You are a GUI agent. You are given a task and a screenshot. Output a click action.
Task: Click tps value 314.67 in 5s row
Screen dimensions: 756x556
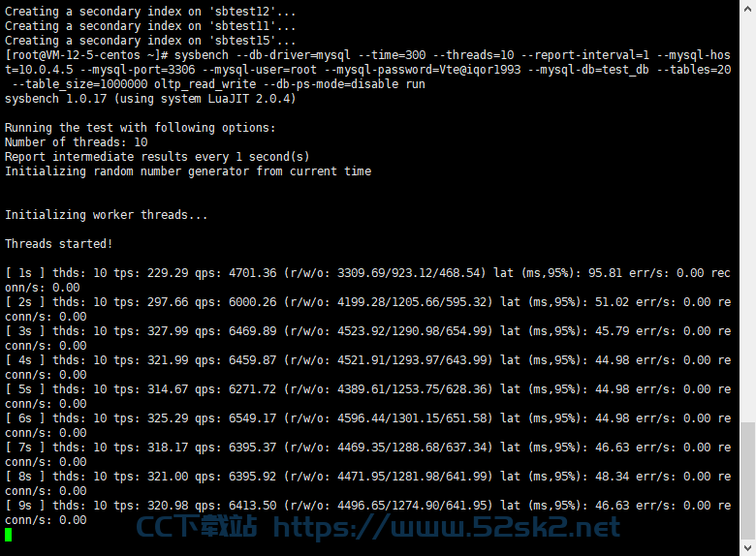tap(168, 389)
